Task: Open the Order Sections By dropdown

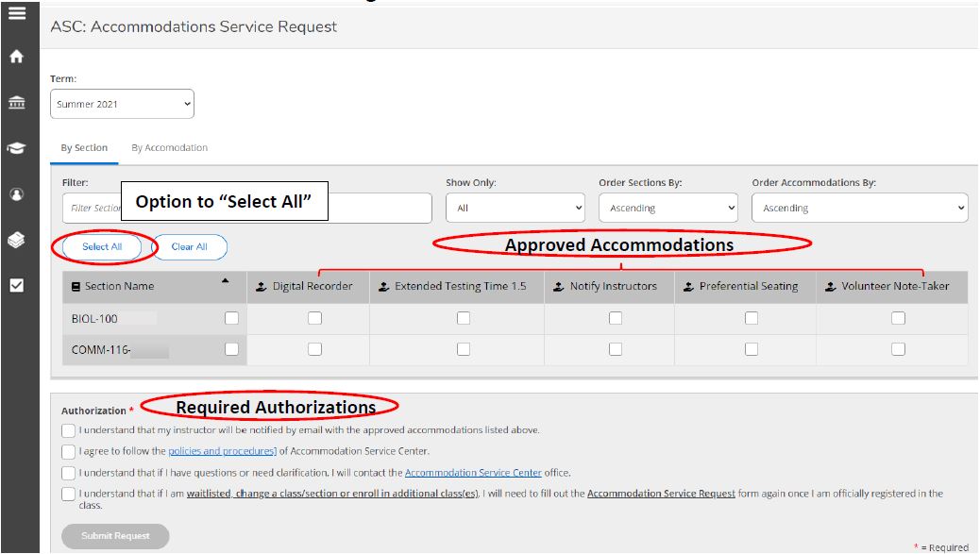Action: [667, 209]
